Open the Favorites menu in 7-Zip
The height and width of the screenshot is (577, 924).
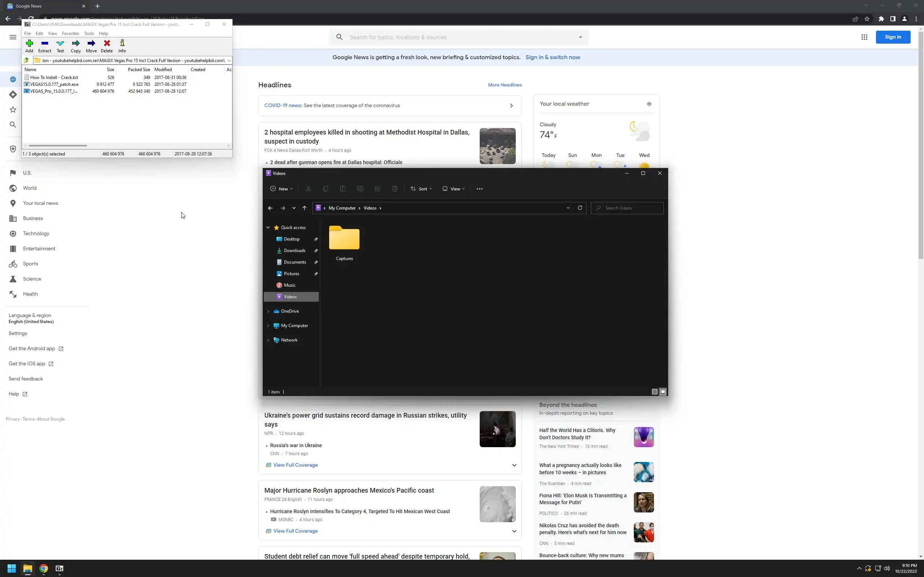point(70,34)
